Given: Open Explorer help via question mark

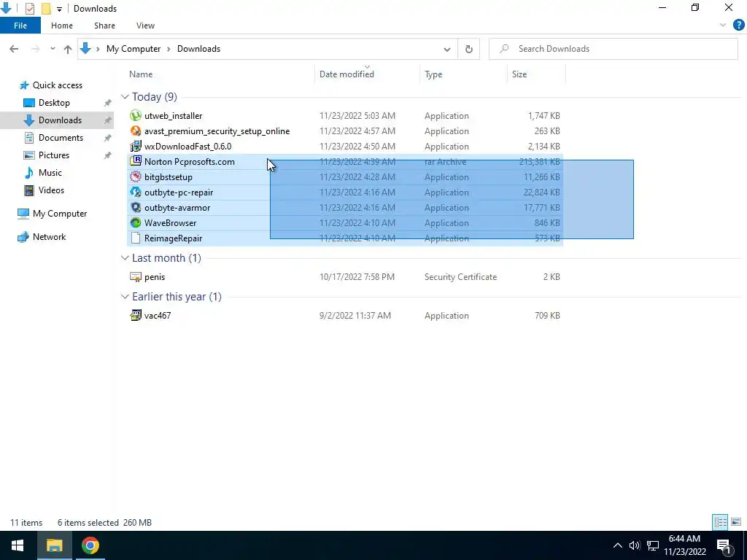Looking at the screenshot, I should (x=738, y=26).
